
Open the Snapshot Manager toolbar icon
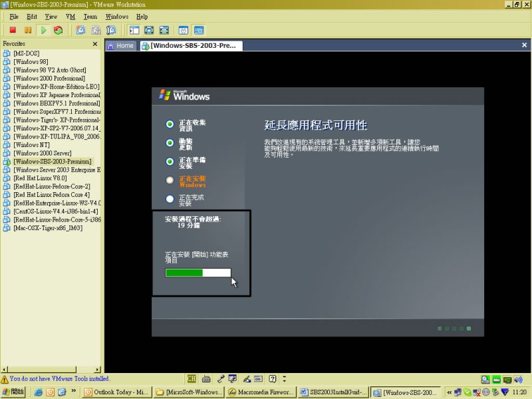click(x=111, y=30)
